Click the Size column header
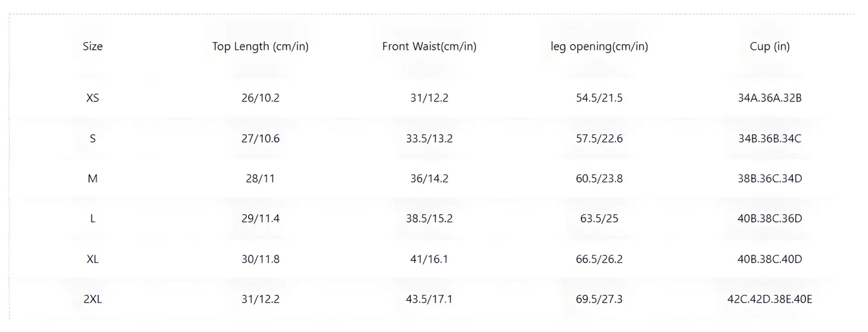Viewport: 868px width, 332px height. point(93,46)
